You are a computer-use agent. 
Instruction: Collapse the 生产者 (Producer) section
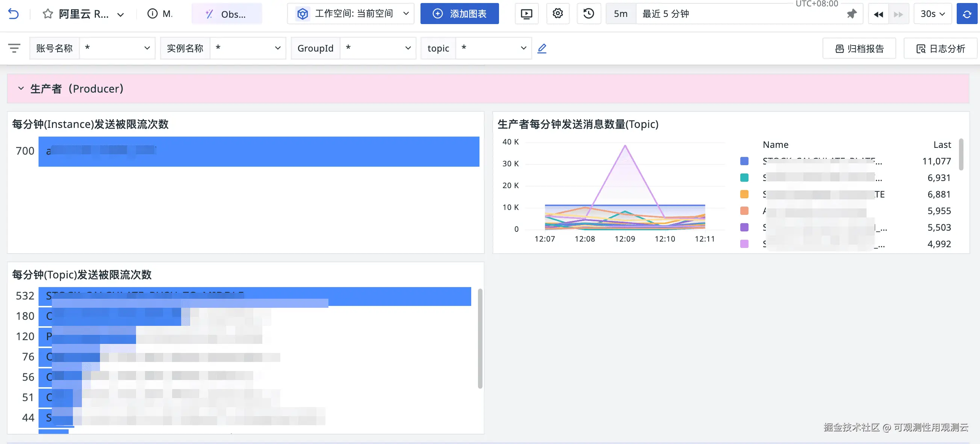click(21, 89)
